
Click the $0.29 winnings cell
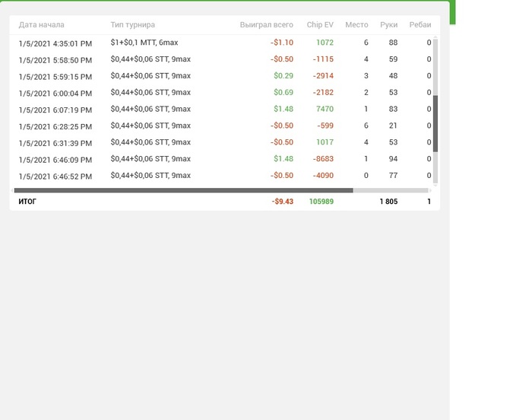pos(283,76)
